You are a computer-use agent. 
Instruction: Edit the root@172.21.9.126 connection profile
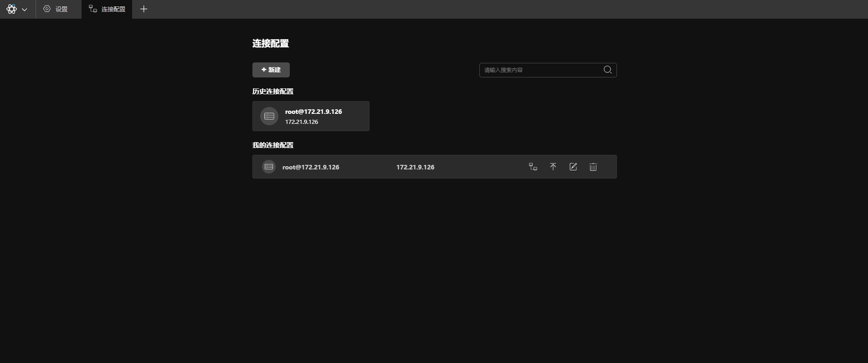tap(573, 167)
